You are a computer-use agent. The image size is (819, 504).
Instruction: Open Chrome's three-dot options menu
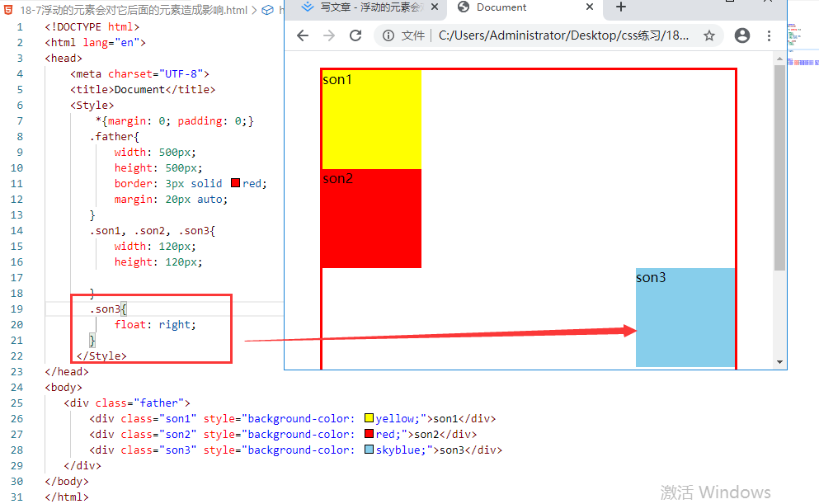pyautogui.click(x=769, y=35)
